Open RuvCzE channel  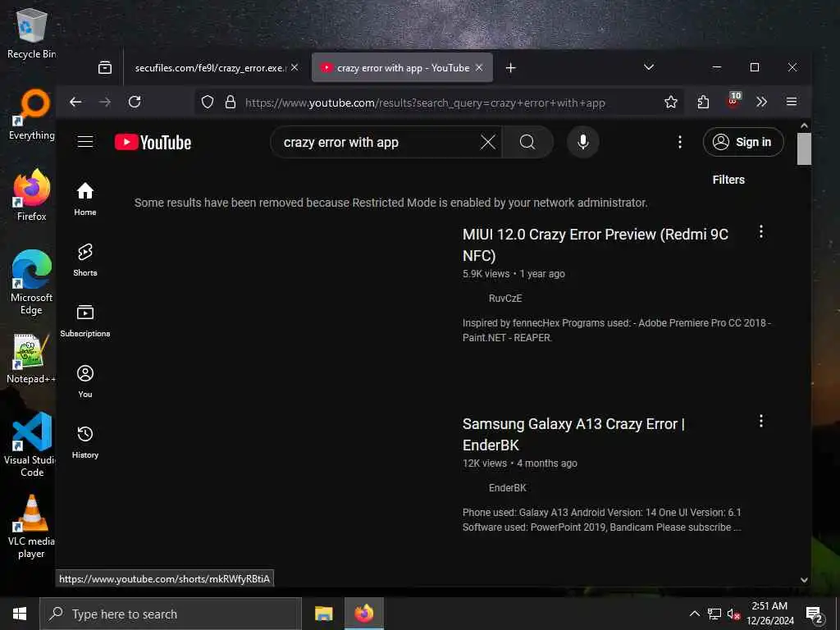pyautogui.click(x=504, y=299)
